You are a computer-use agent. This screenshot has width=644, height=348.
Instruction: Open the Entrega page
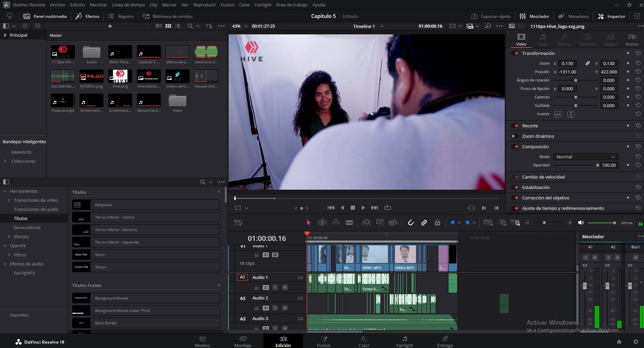pyautogui.click(x=445, y=341)
